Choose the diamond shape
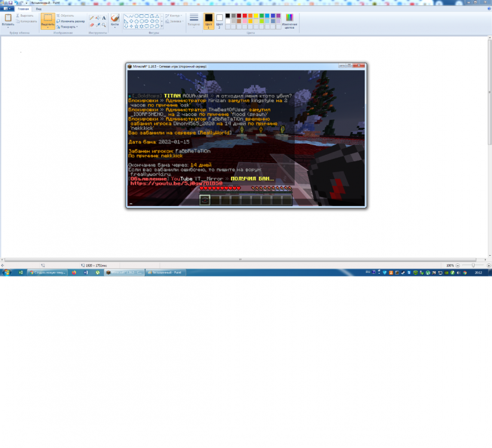Viewport: 492px width, 448px height. (x=131, y=22)
